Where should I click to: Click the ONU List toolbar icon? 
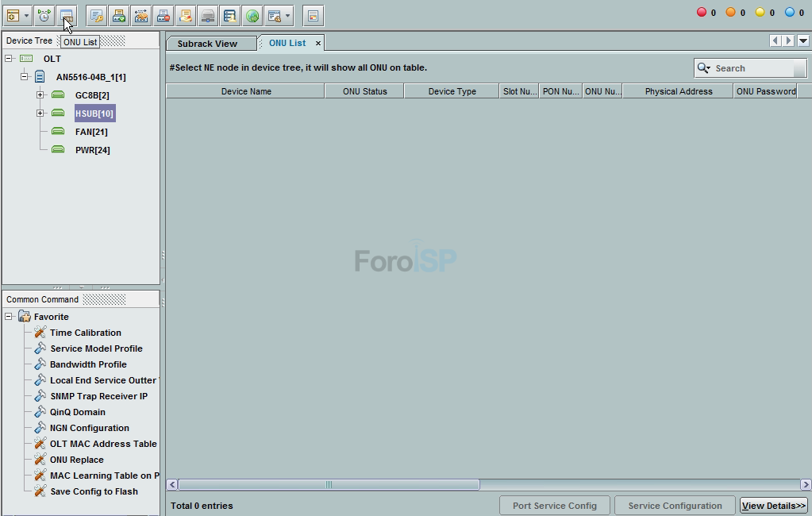tap(67, 15)
